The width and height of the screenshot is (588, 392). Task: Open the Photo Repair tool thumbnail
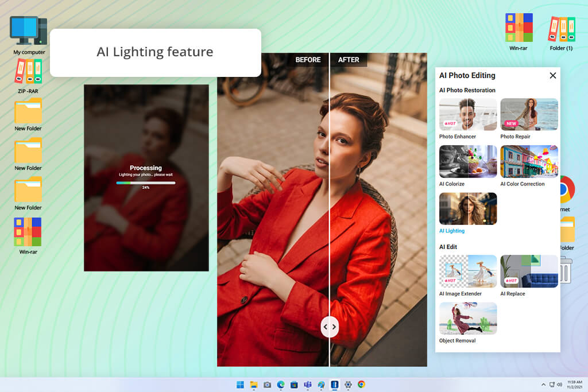coord(529,114)
